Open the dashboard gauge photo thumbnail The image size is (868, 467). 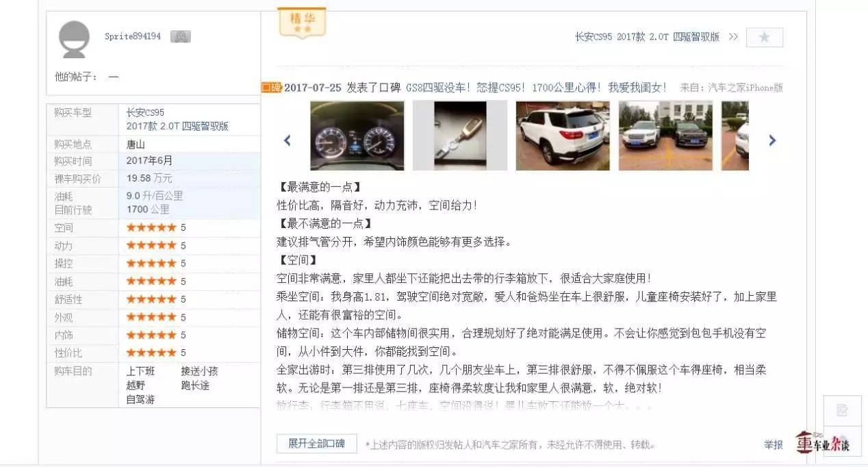357,136
